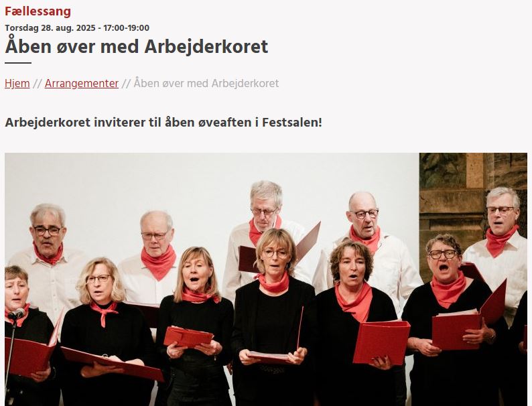The image size is (532, 406).
Task: Click the date Torsdag 28. aug. 2025
Action: click(x=50, y=28)
